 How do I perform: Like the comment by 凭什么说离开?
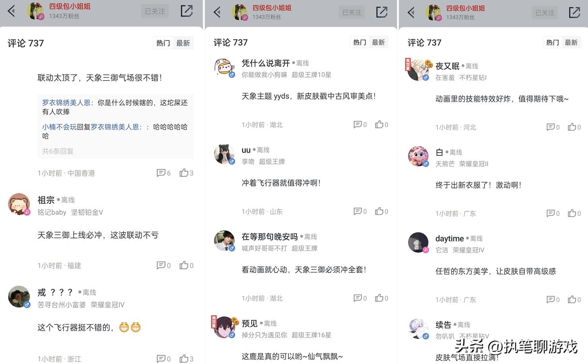[x=379, y=124]
